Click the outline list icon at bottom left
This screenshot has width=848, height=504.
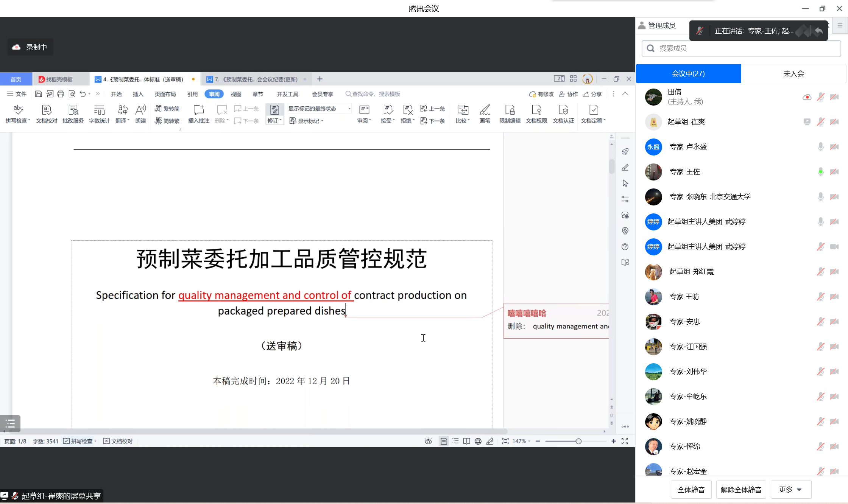click(x=10, y=423)
